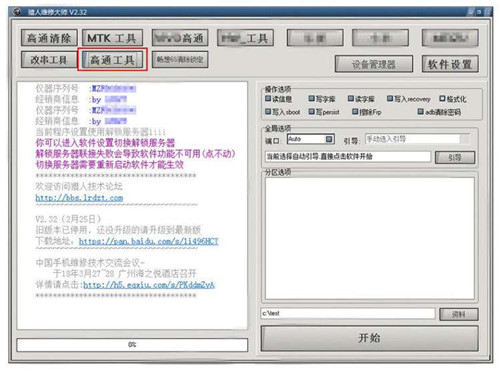500x372 pixels.
Task: Enable the Frp removal checkbox
Action: coord(355,112)
